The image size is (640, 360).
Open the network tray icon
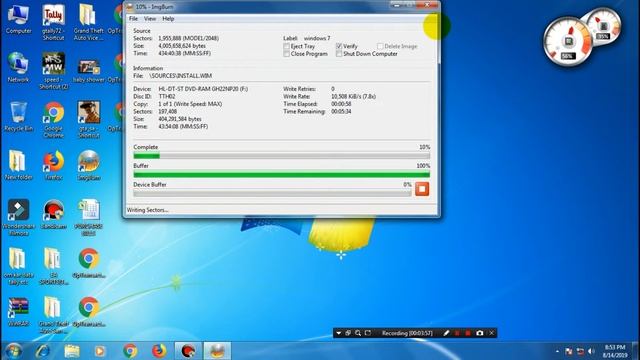coord(580,351)
